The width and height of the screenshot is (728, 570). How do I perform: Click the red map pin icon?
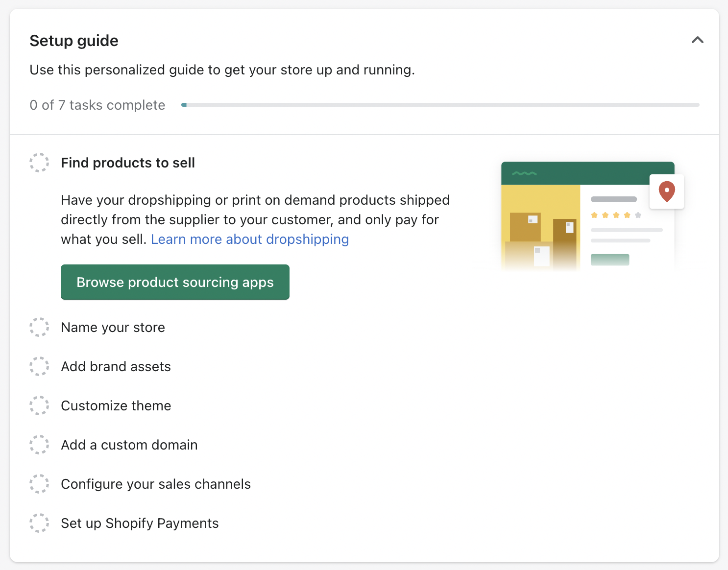point(666,191)
